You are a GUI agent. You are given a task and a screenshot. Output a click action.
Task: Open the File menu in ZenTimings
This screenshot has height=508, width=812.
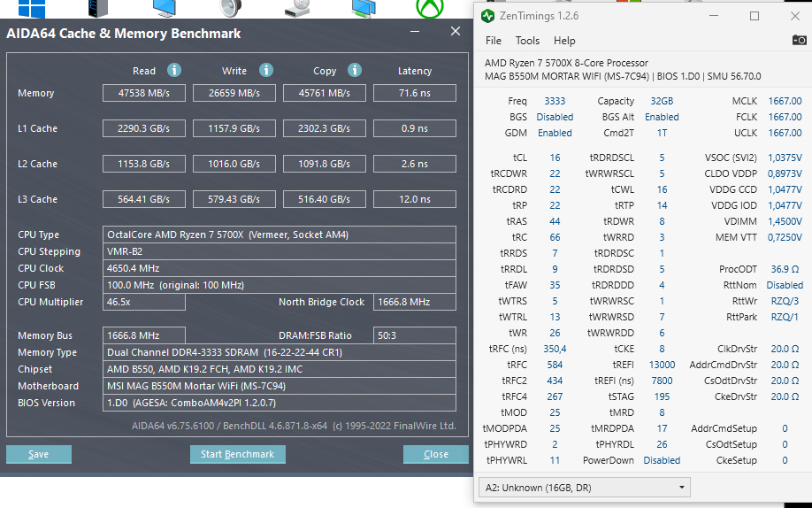[x=493, y=41]
